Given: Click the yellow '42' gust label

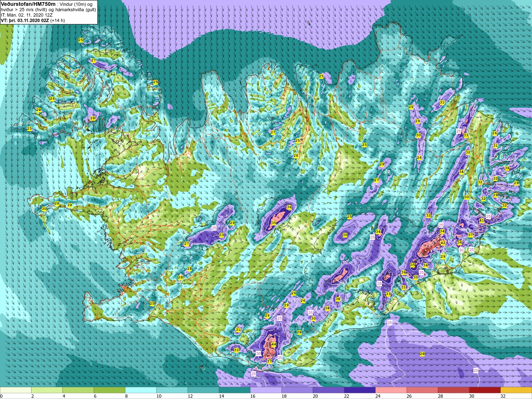Looking at the screenshot, I should click(x=443, y=243).
